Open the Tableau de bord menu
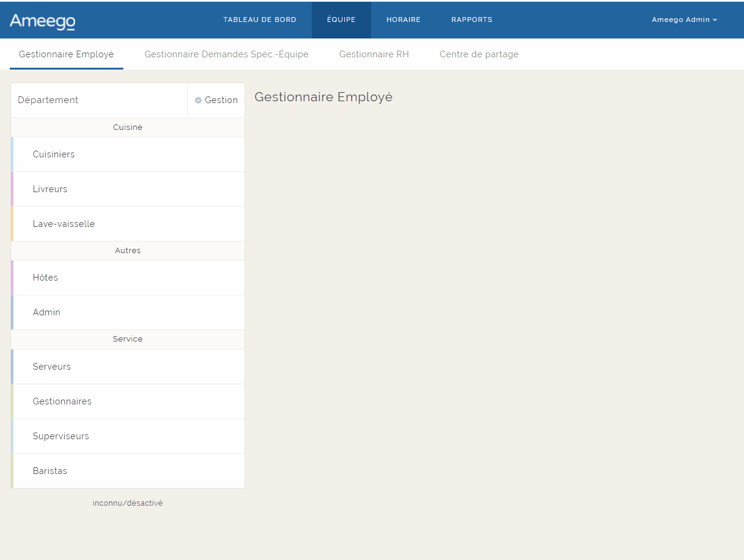The image size is (744, 560). (259, 20)
